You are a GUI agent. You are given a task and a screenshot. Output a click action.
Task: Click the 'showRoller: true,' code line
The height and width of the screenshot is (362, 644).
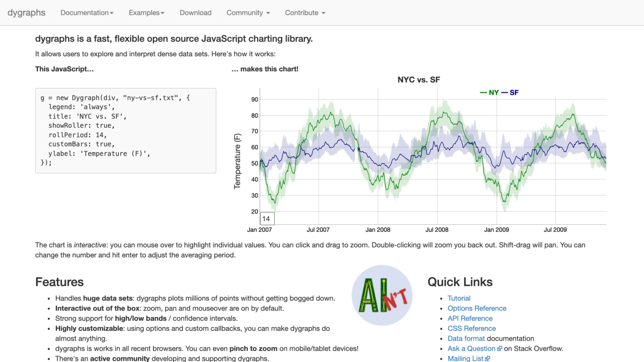tap(81, 125)
